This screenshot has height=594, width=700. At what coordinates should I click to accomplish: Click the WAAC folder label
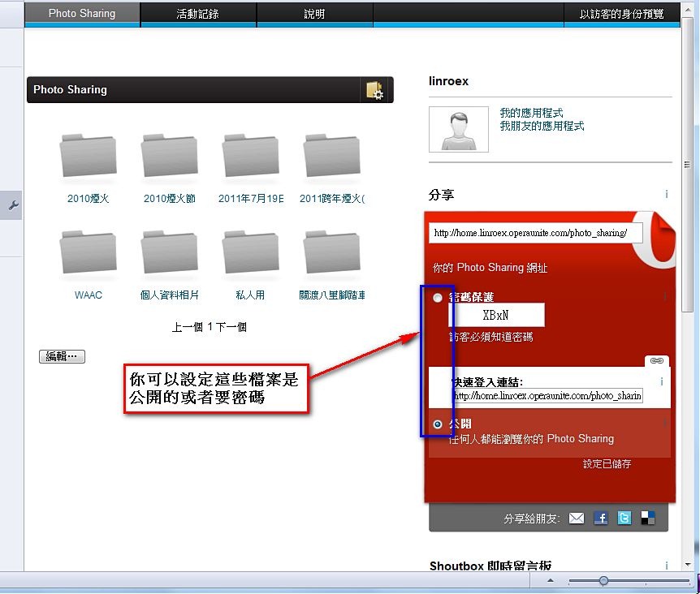(88, 295)
